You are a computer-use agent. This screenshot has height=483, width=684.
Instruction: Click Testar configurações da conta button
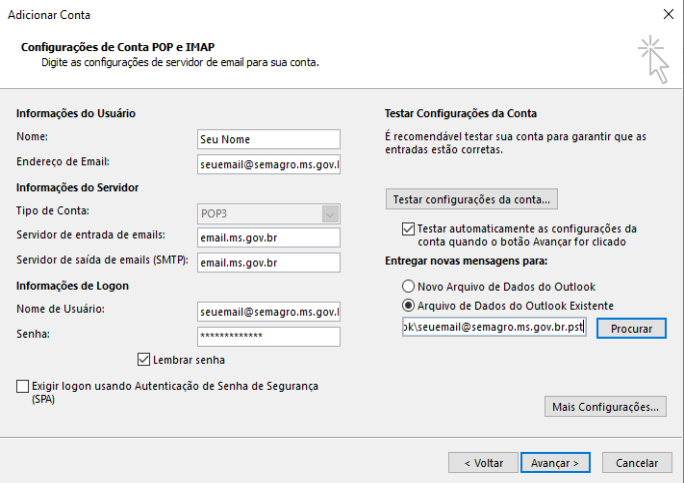point(471,198)
